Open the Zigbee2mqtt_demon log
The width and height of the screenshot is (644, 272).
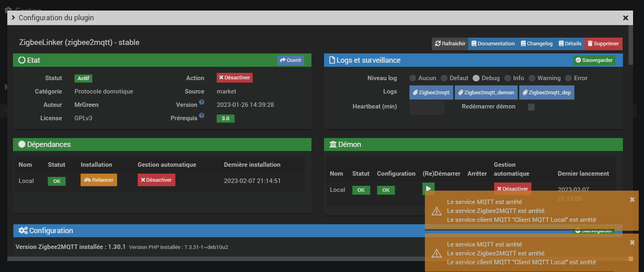click(486, 92)
